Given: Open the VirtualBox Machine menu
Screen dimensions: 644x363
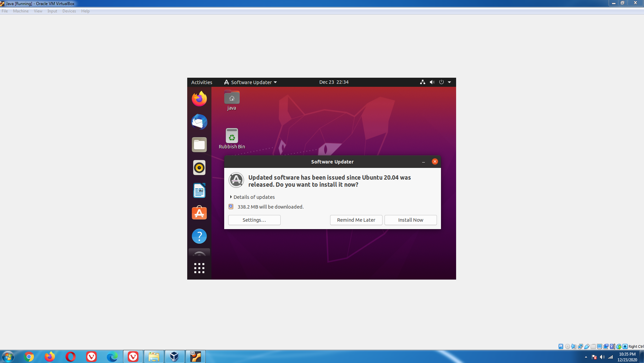Looking at the screenshot, I should (x=21, y=11).
